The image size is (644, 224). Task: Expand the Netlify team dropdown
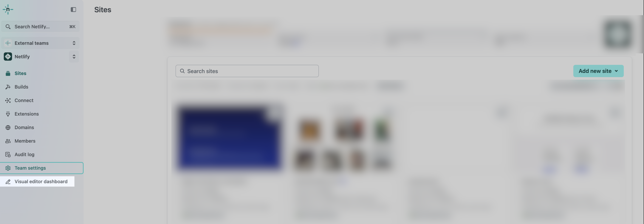click(74, 56)
